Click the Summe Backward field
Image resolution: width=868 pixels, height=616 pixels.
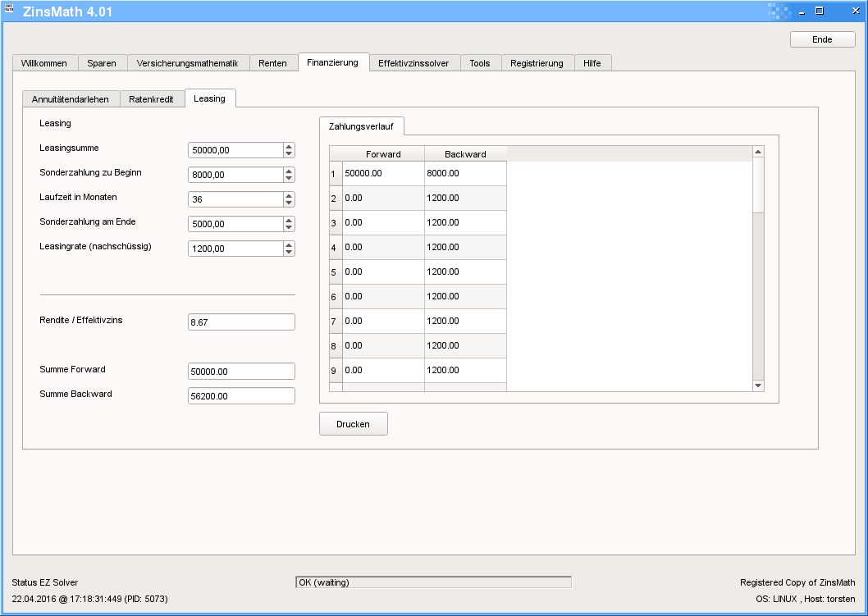pos(240,396)
